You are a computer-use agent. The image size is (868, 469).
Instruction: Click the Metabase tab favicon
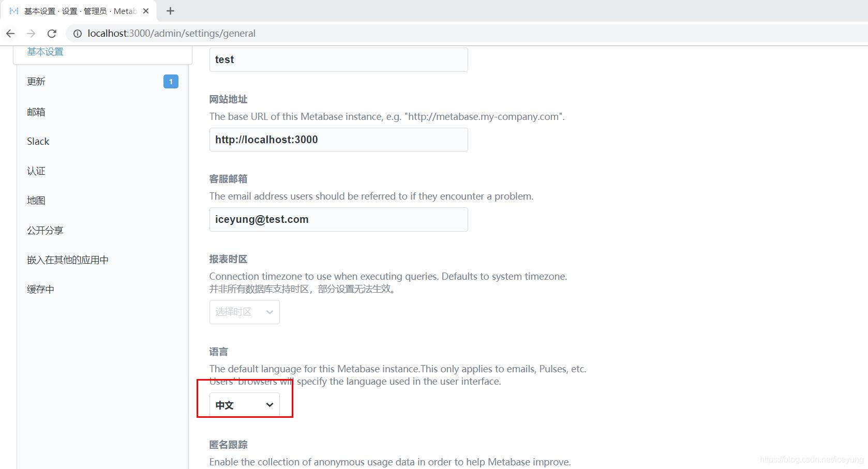pos(14,11)
